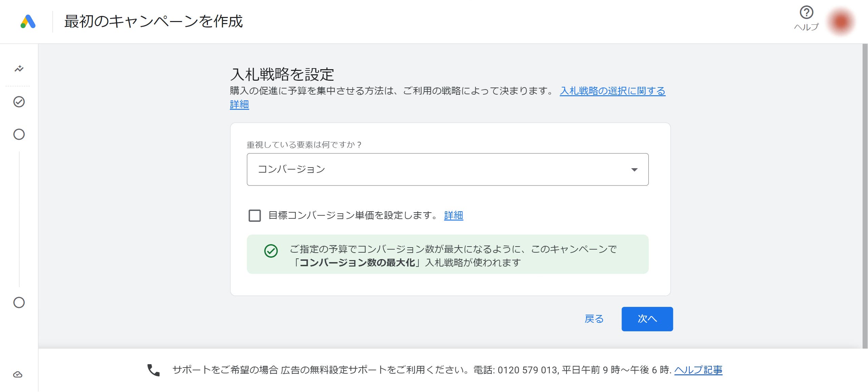Image resolution: width=868 pixels, height=392 pixels.
Task: Click the 次へ next button
Action: 647,319
